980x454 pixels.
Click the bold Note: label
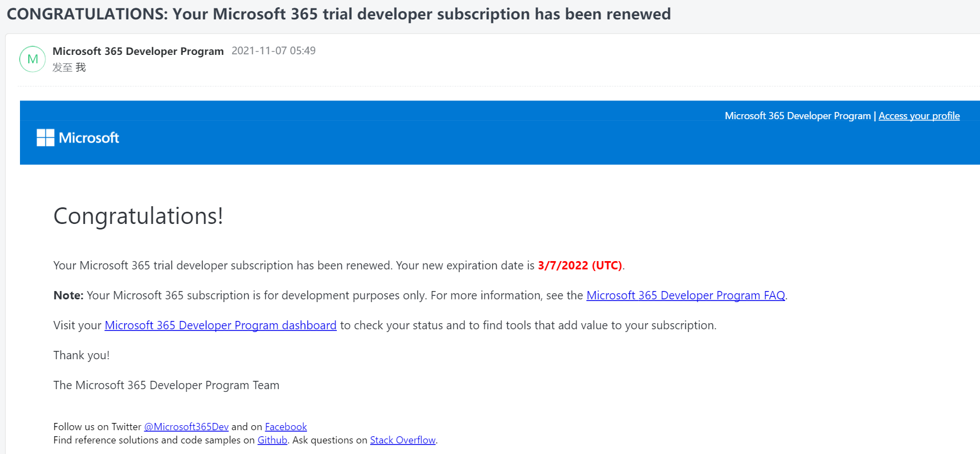(68, 295)
